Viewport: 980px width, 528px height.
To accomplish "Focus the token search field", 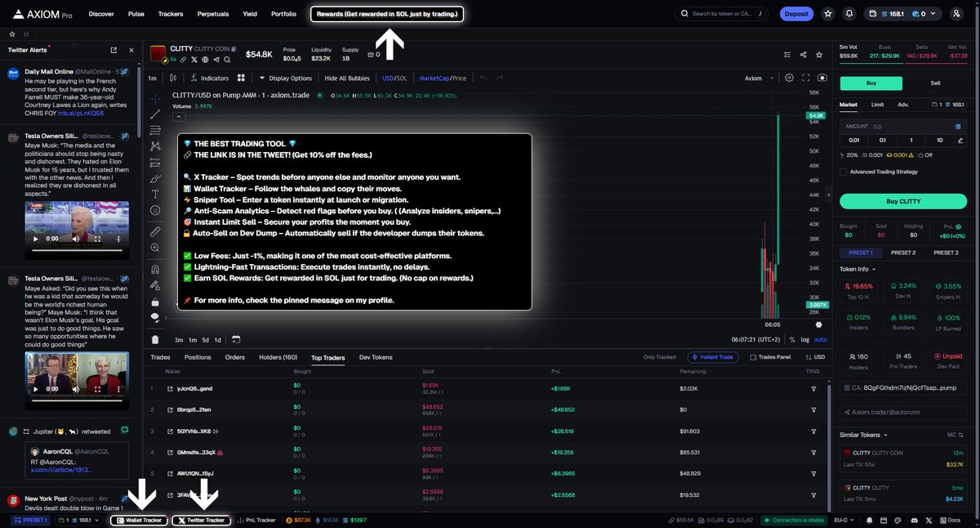I will (x=722, y=14).
